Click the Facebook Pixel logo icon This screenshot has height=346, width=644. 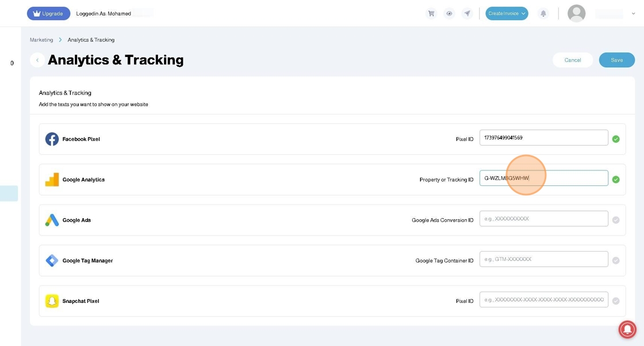pyautogui.click(x=52, y=139)
